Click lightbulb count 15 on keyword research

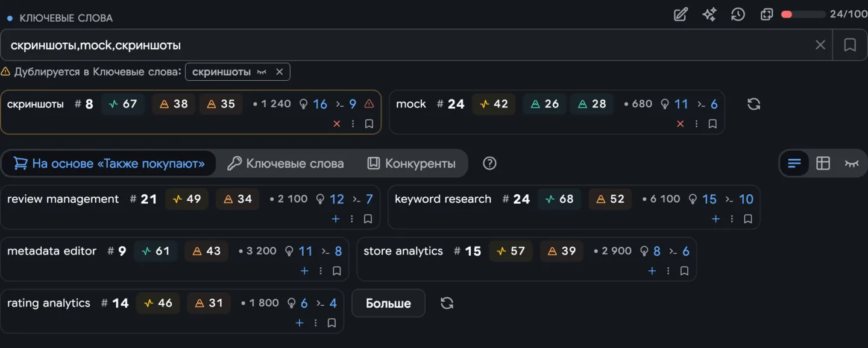pos(703,199)
